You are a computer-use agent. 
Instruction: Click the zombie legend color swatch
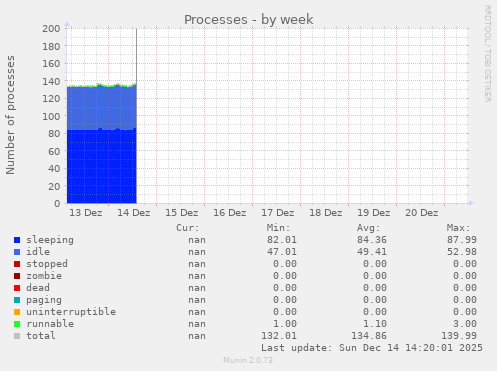coord(17,276)
